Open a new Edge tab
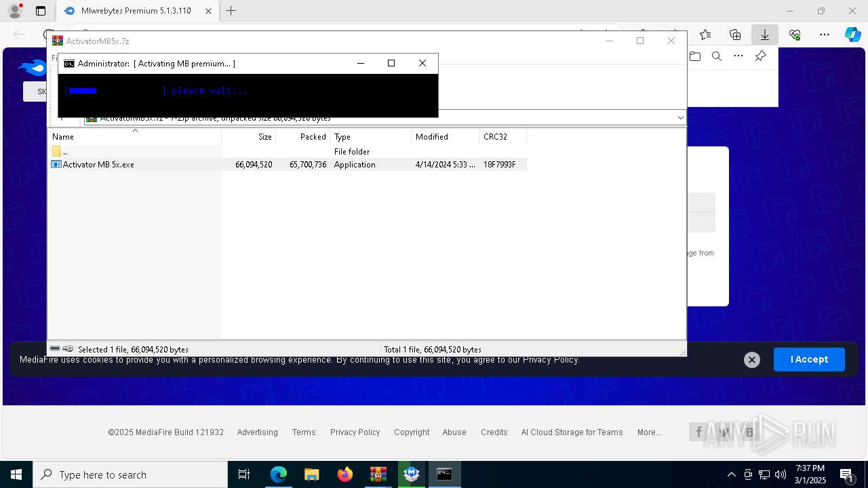This screenshot has width=868, height=488. (x=231, y=11)
